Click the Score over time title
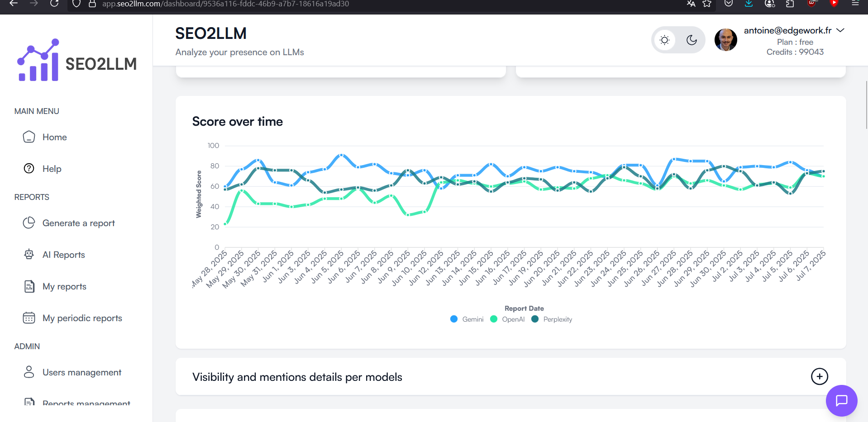The image size is (868, 422). [x=237, y=121]
